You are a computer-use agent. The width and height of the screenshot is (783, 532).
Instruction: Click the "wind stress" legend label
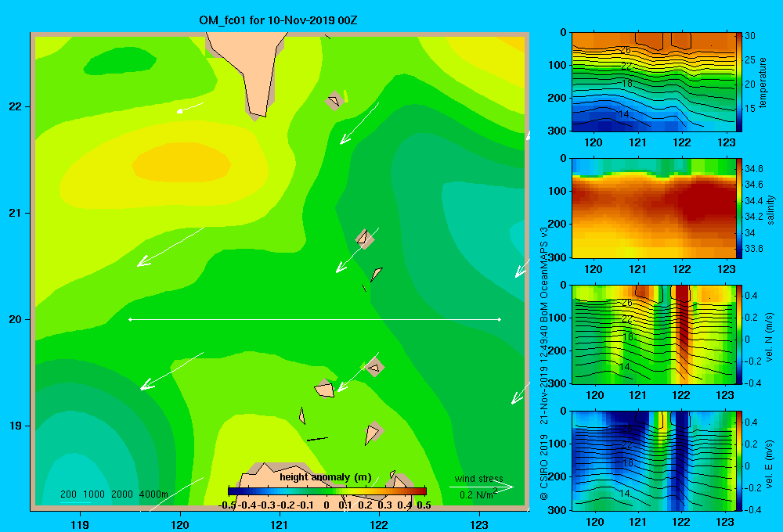[x=478, y=479]
